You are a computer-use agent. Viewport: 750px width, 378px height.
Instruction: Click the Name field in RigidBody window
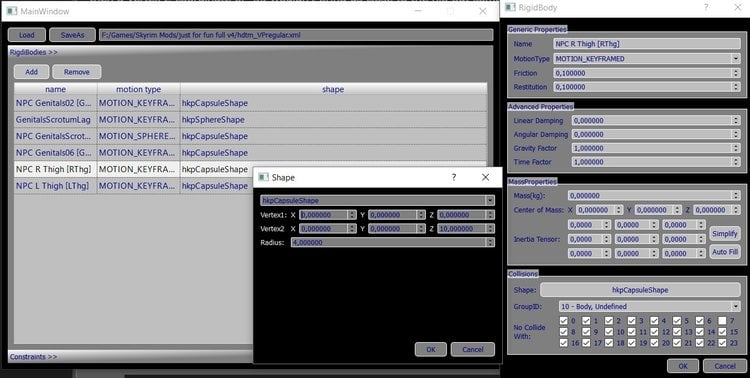click(x=647, y=44)
